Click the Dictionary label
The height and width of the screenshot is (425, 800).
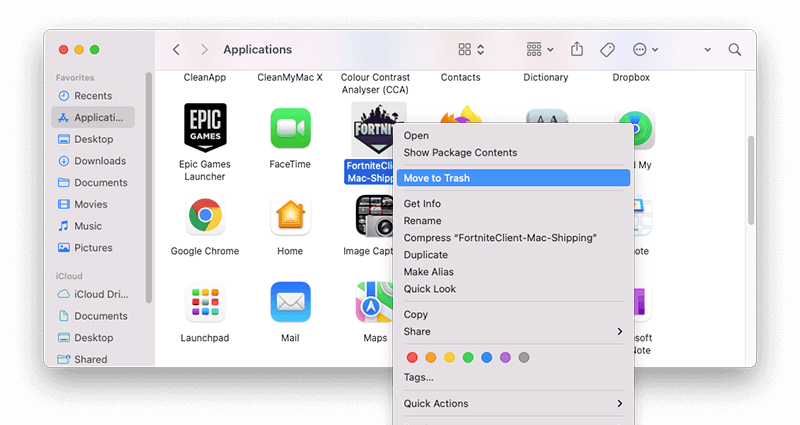coord(545,78)
